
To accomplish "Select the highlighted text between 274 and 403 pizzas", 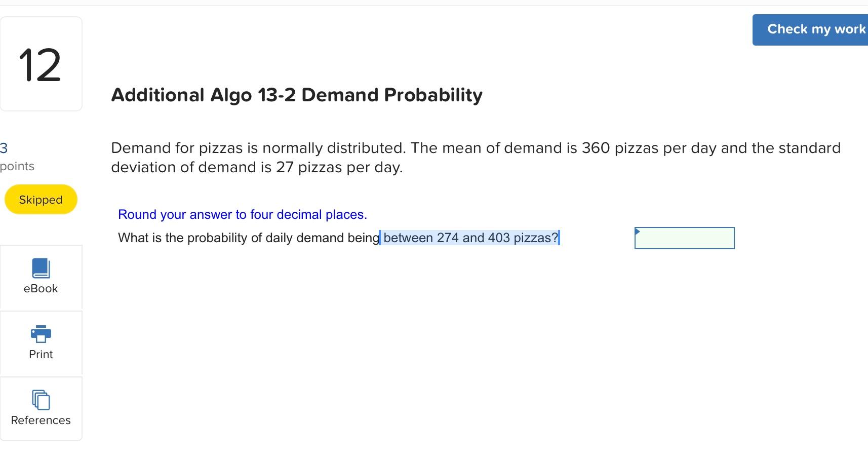I will 469,238.
